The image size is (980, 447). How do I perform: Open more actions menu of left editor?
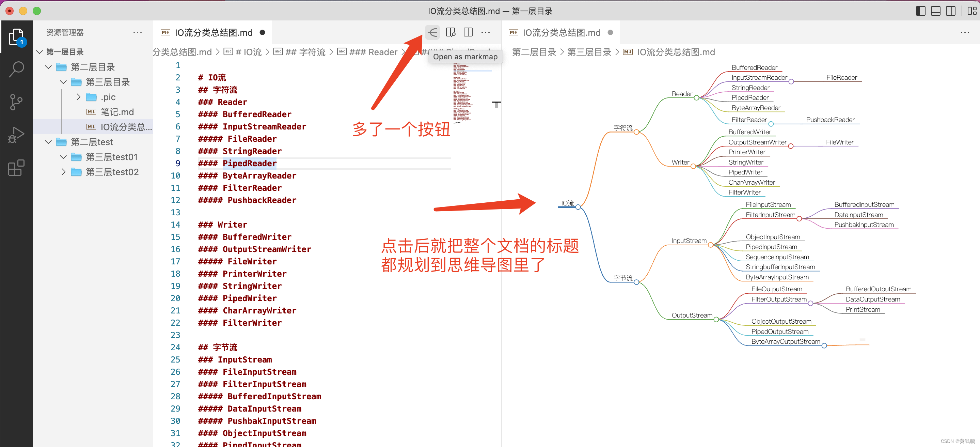pyautogui.click(x=486, y=32)
